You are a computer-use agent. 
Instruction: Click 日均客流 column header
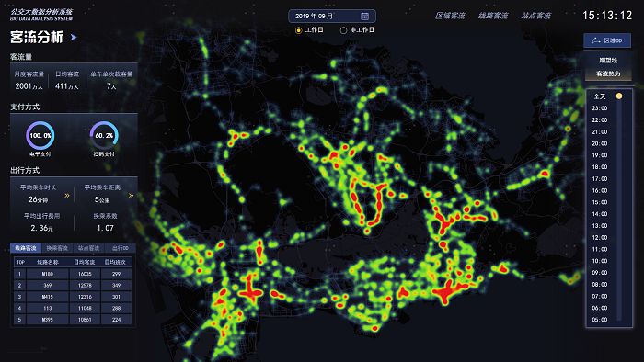coord(85,263)
